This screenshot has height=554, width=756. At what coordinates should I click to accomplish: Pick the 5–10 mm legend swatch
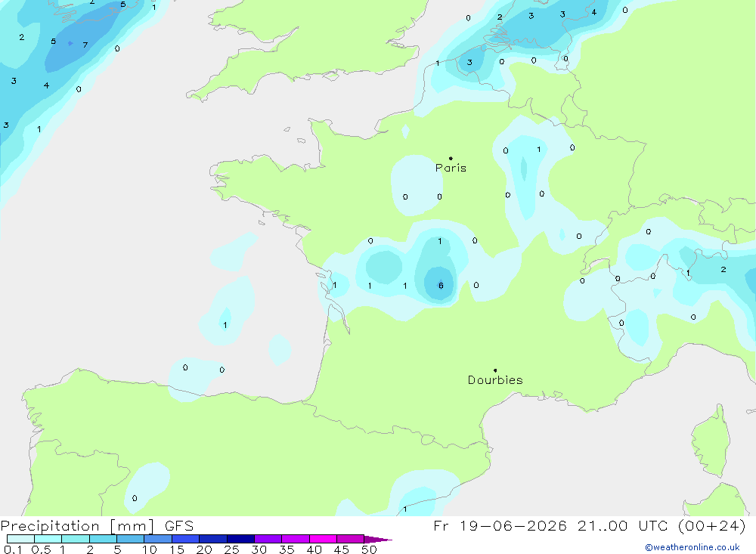click(x=131, y=539)
